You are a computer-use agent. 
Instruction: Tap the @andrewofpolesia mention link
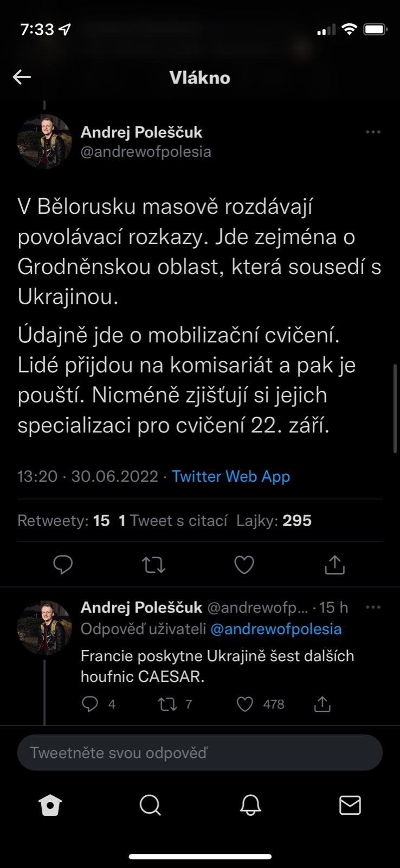276,629
